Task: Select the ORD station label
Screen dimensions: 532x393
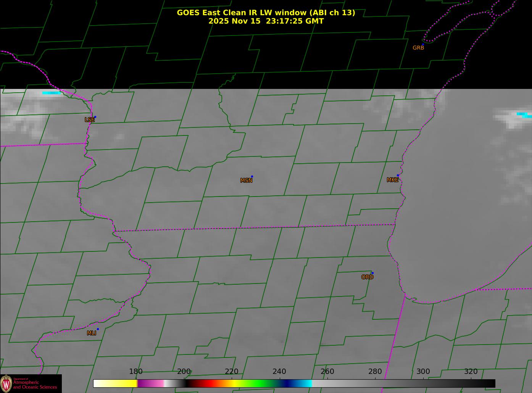Action: 367,277
